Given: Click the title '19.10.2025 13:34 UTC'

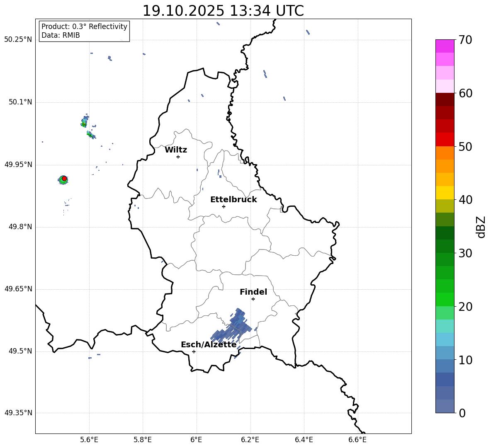Looking at the screenshot, I should point(223,11).
